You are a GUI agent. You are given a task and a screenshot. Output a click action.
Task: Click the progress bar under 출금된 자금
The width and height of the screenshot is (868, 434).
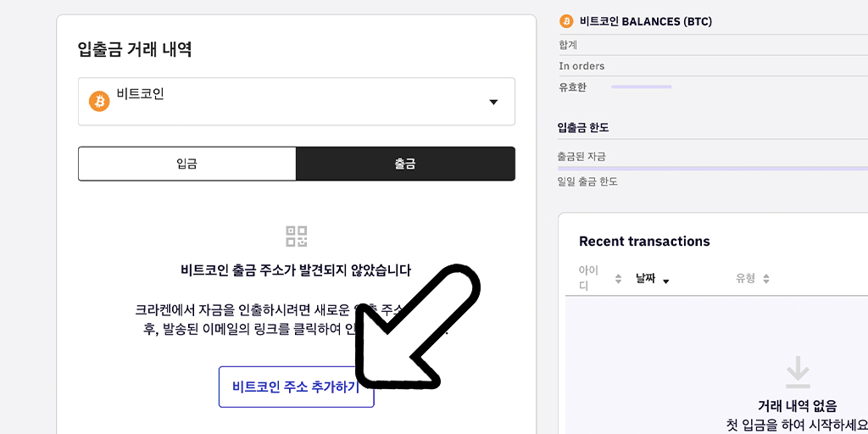pyautogui.click(x=713, y=169)
